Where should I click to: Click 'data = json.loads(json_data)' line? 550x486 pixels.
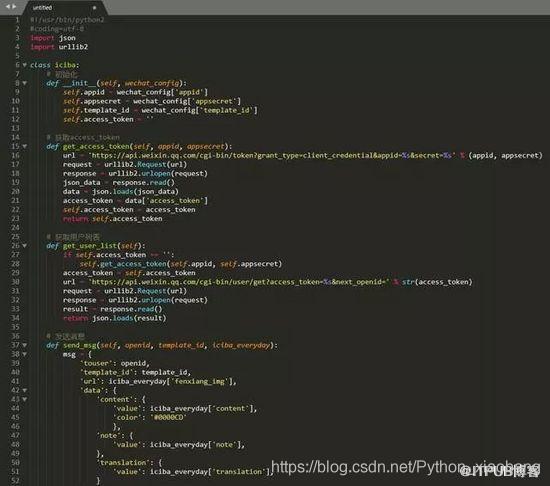click(121, 192)
